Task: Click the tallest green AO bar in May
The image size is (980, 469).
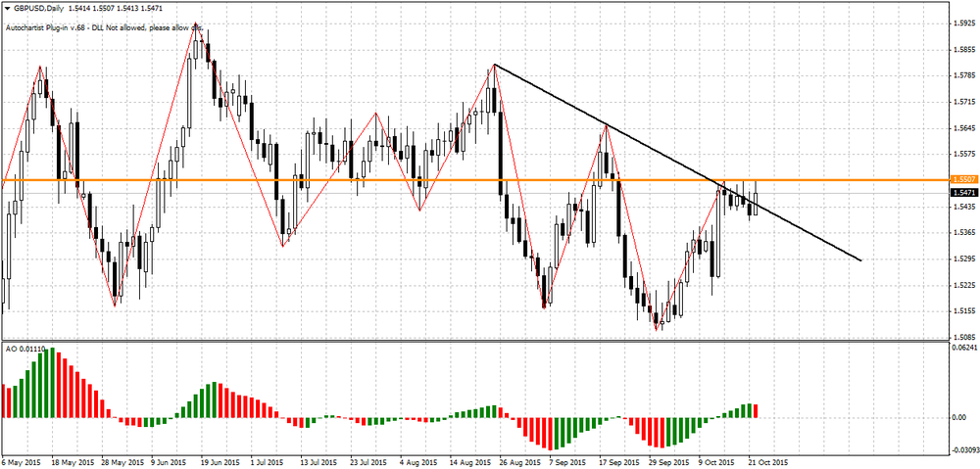Action: pyautogui.click(x=52, y=382)
